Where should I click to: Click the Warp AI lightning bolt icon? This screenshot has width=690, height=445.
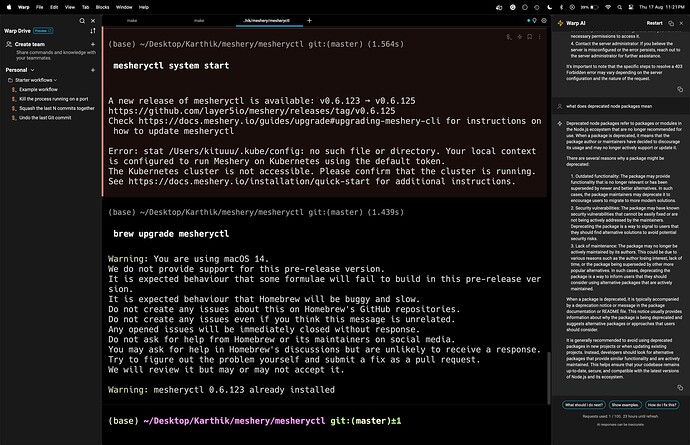pyautogui.click(x=560, y=23)
